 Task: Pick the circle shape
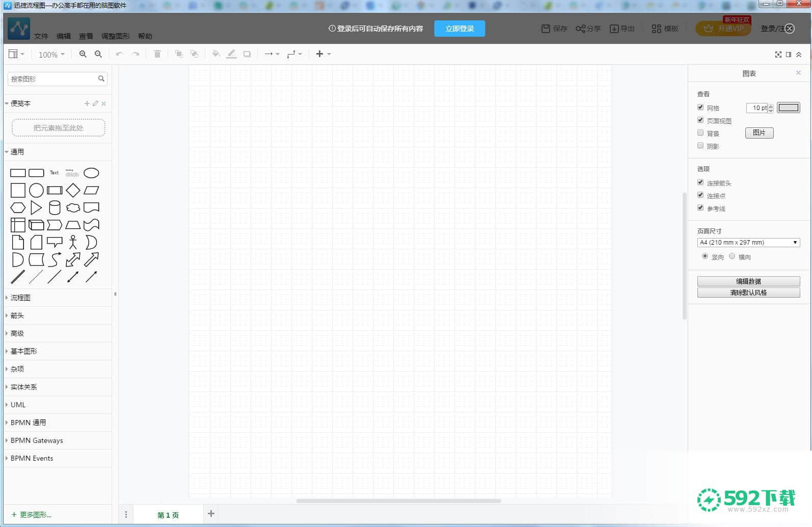pos(36,190)
